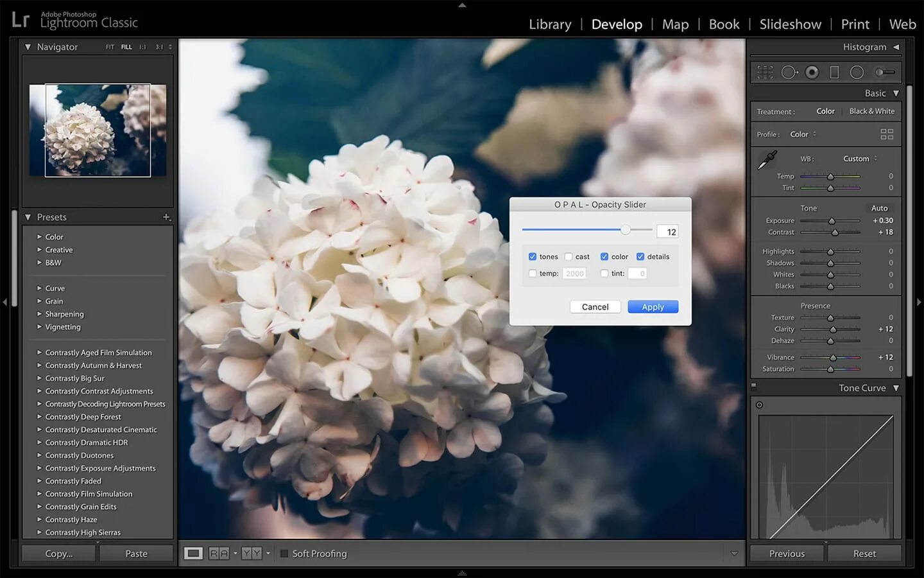Collapse the Presets panel
This screenshot has height=578, width=924.
[x=28, y=217]
